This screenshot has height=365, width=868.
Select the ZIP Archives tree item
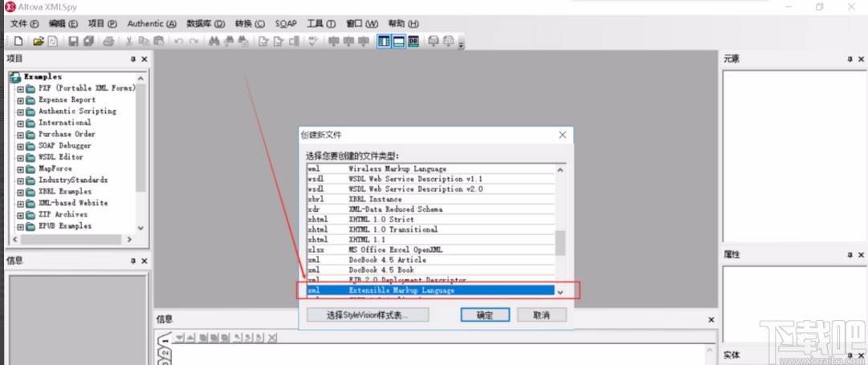[63, 214]
